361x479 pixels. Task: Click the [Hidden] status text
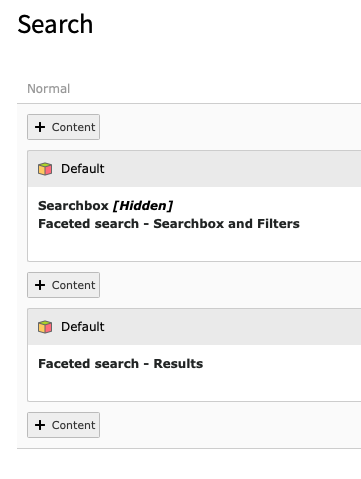point(143,206)
